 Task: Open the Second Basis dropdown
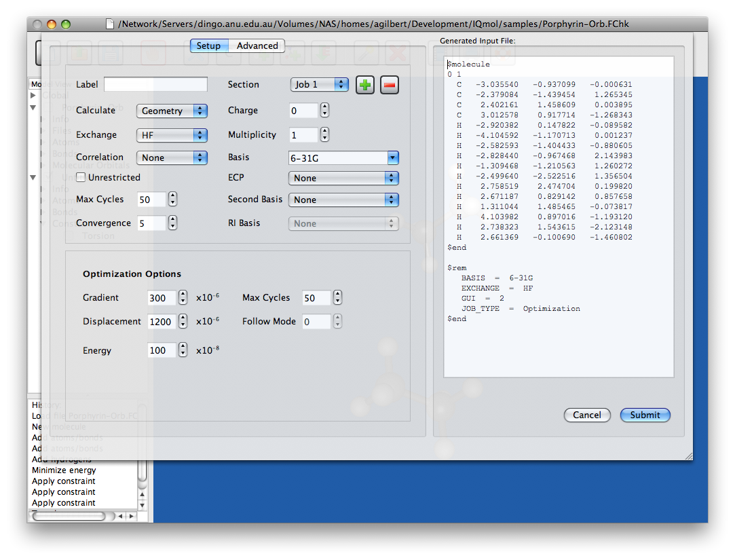coord(343,200)
